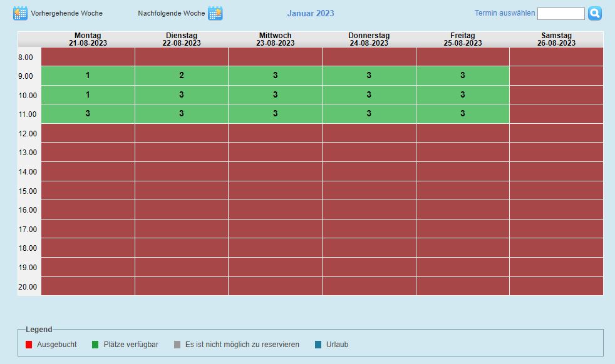
Task: Click the green 'Plätze verfügbar' legend swatch
Action: [x=95, y=345]
